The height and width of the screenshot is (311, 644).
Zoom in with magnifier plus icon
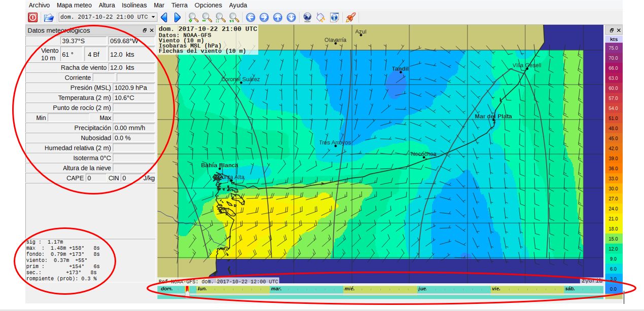click(x=194, y=18)
